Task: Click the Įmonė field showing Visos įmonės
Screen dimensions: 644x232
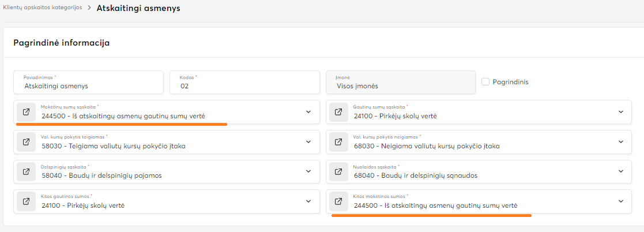Action: [401, 86]
